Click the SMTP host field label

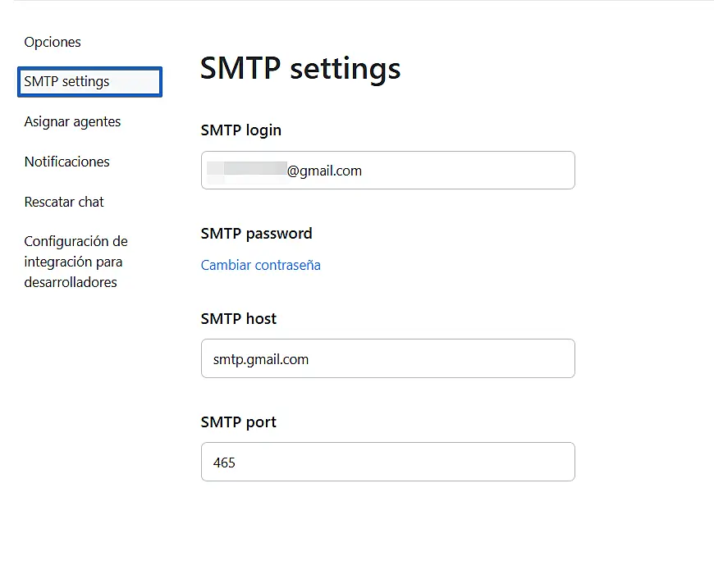coord(238,318)
